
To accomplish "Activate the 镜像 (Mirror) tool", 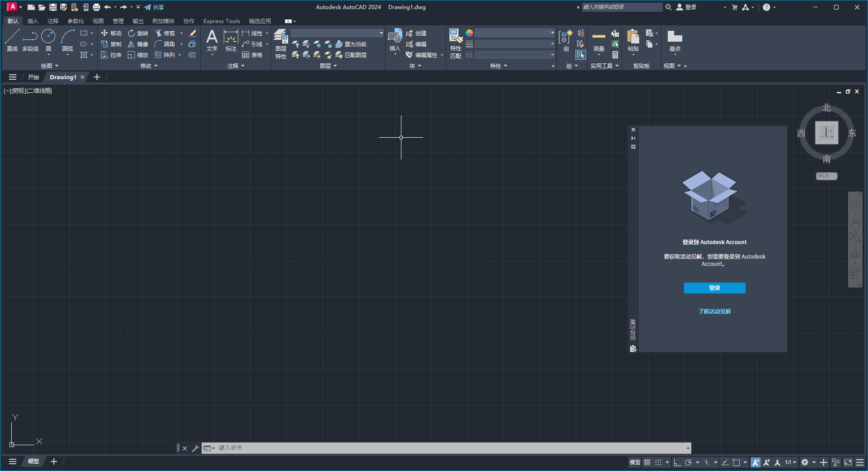I will tap(138, 44).
